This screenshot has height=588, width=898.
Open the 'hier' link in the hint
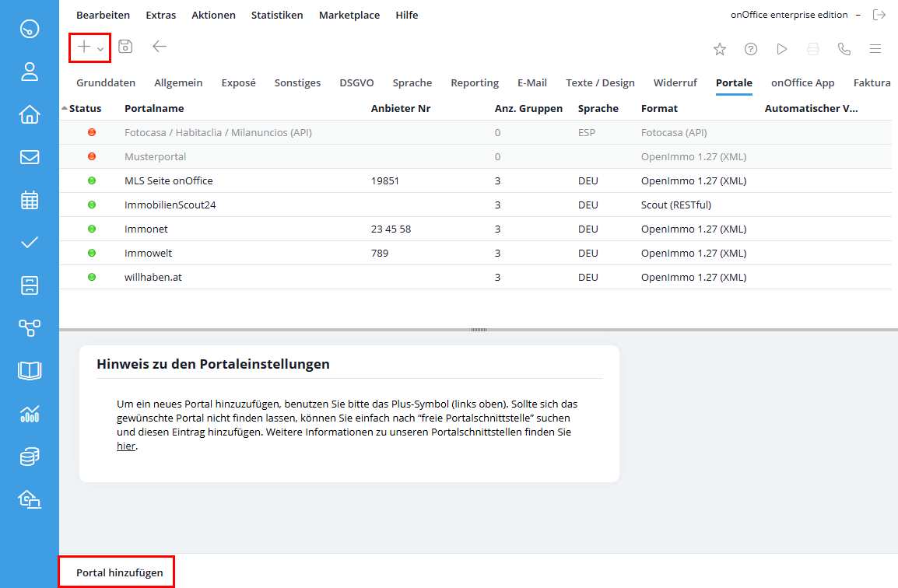[x=126, y=446]
